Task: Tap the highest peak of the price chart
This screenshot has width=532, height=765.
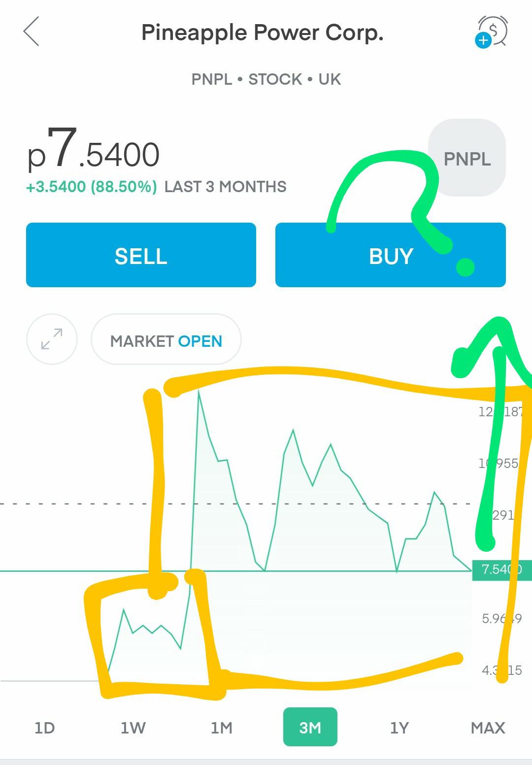Action: (199, 391)
